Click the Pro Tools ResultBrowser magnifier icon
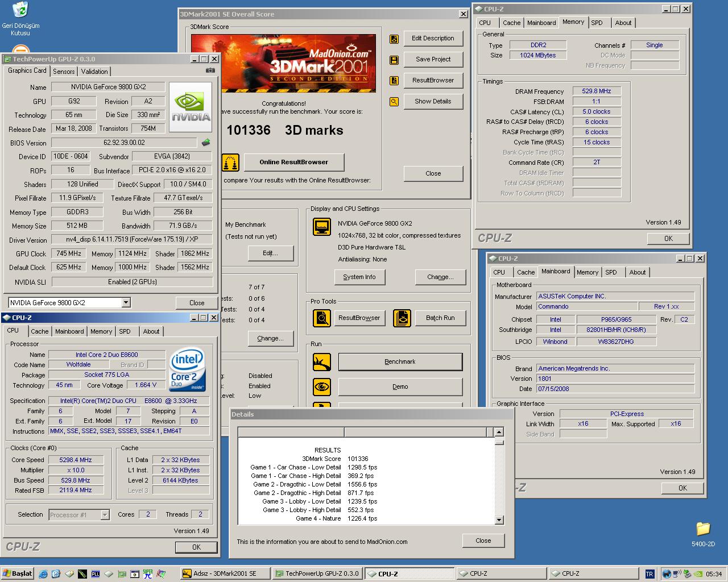This screenshot has height=582, width=728. [x=322, y=318]
